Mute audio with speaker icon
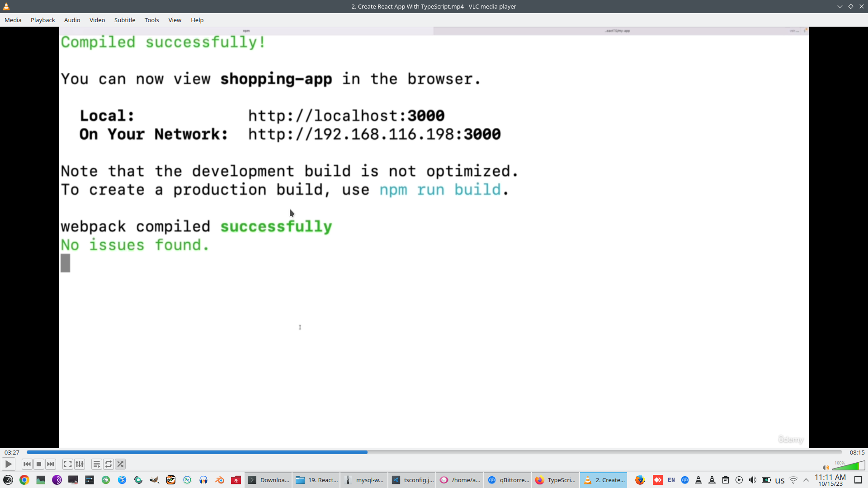 (x=826, y=468)
